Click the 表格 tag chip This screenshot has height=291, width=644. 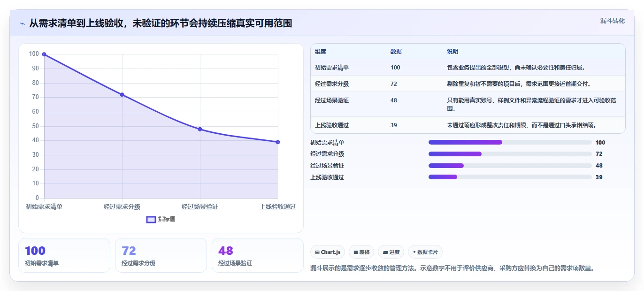click(x=361, y=252)
